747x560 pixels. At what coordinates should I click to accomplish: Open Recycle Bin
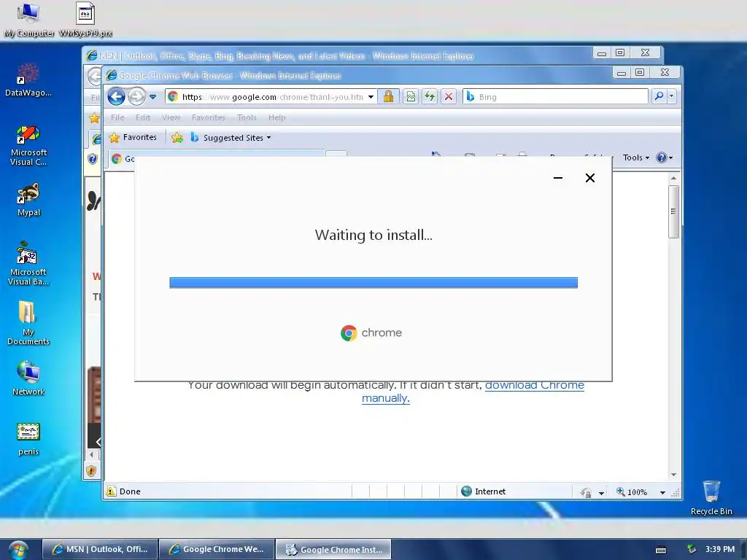(x=711, y=497)
